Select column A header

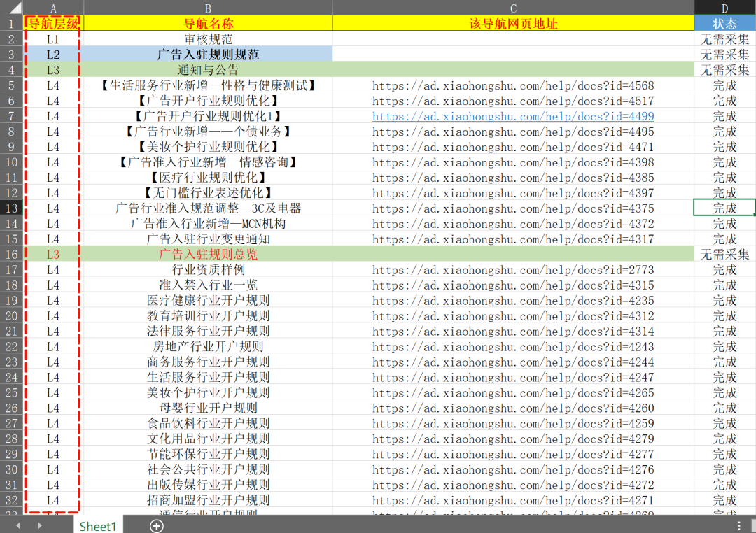point(53,8)
